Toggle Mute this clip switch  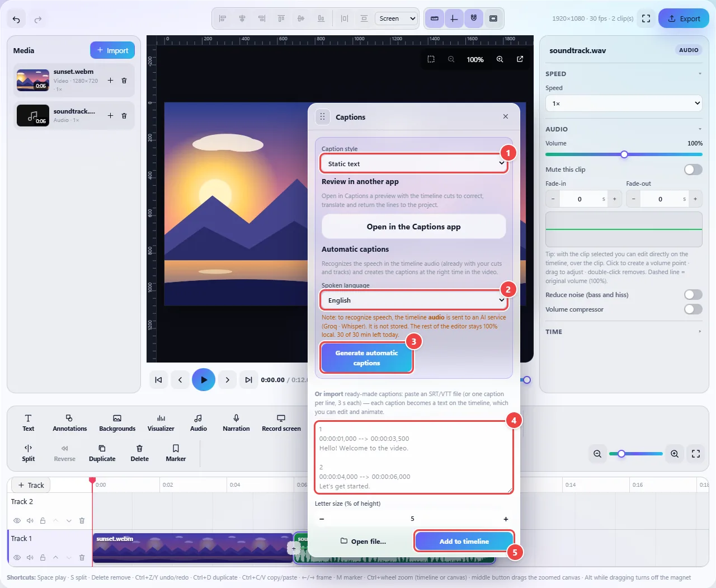click(x=693, y=170)
